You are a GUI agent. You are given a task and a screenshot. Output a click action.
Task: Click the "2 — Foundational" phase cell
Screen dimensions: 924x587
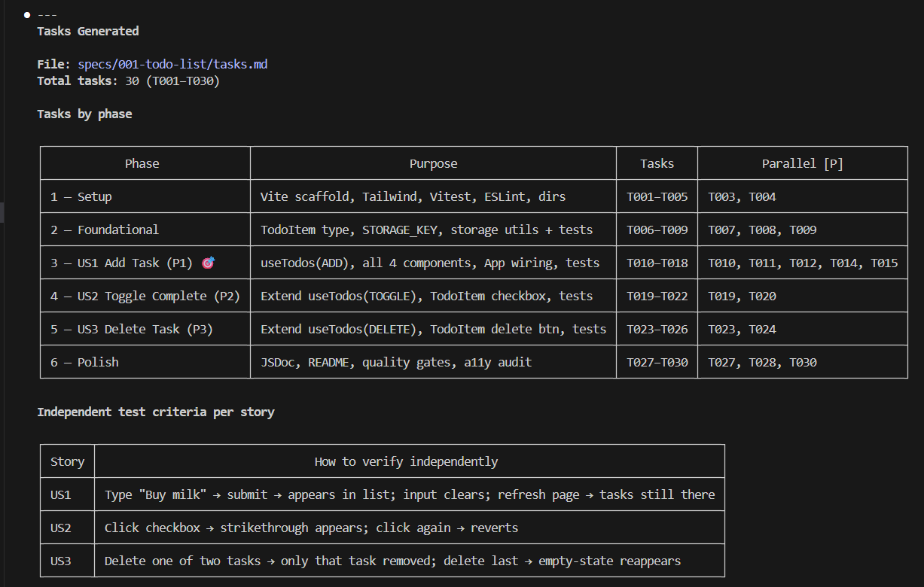click(x=105, y=230)
